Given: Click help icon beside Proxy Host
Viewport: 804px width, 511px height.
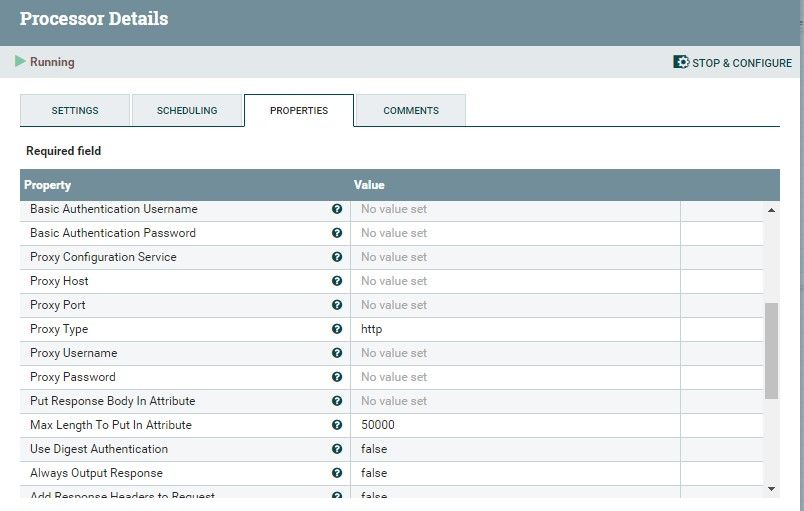Looking at the screenshot, I should click(337, 281).
